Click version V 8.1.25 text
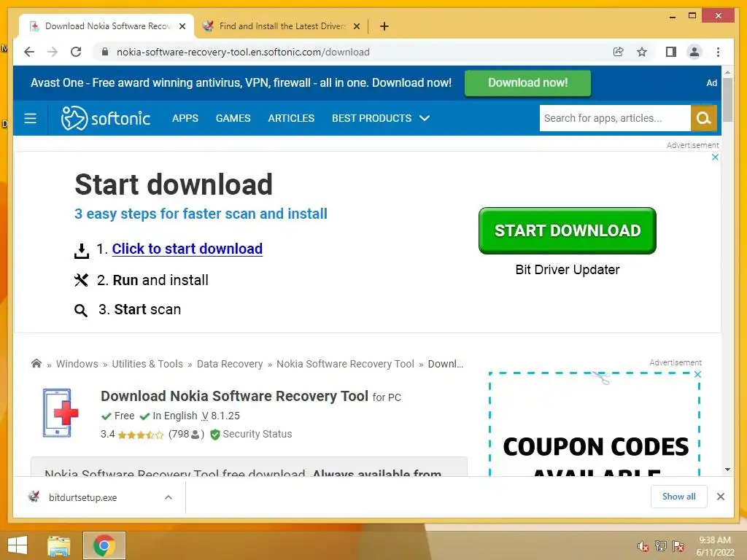 [220, 416]
